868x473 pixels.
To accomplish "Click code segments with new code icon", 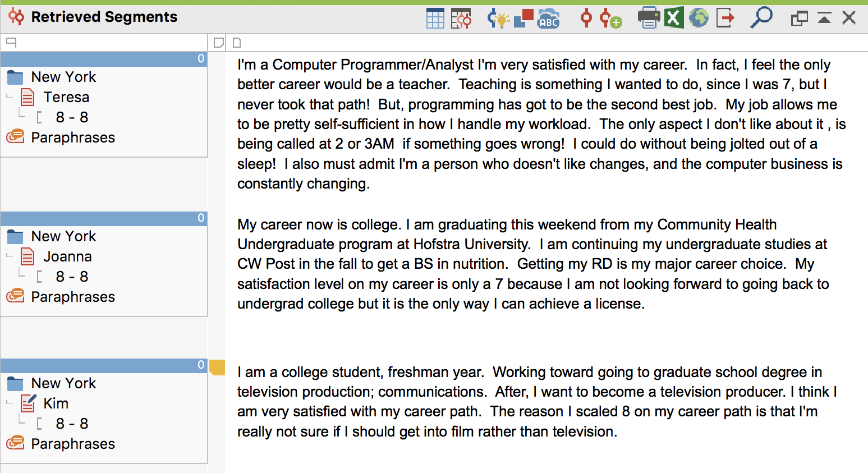I will [610, 18].
